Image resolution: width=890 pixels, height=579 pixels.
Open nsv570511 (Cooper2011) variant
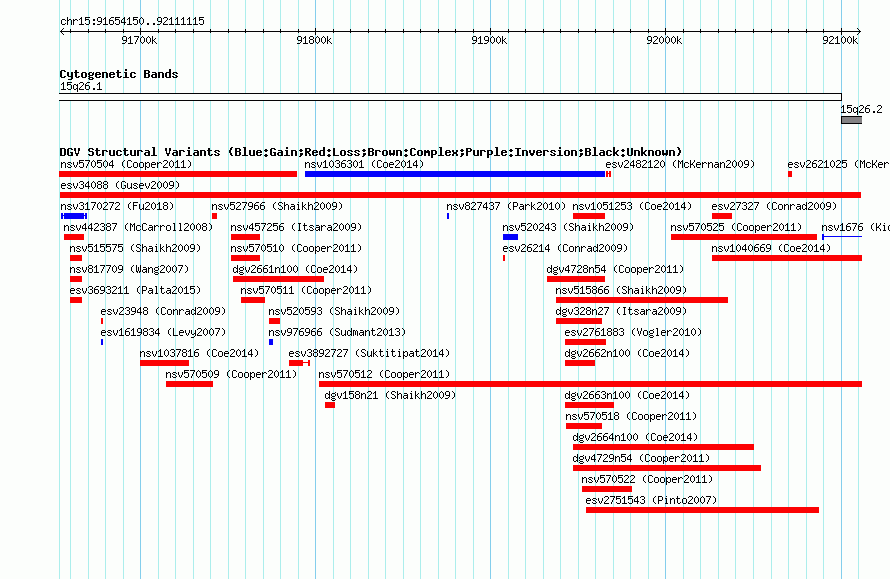coord(306,291)
